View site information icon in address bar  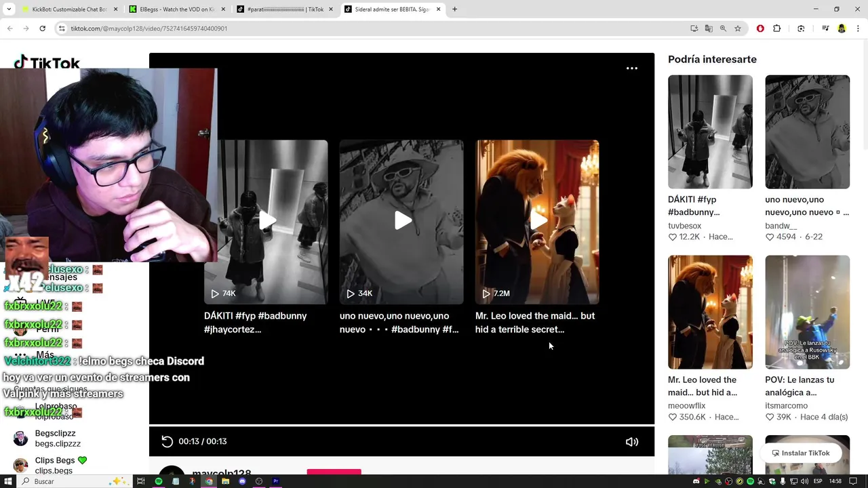point(62,28)
